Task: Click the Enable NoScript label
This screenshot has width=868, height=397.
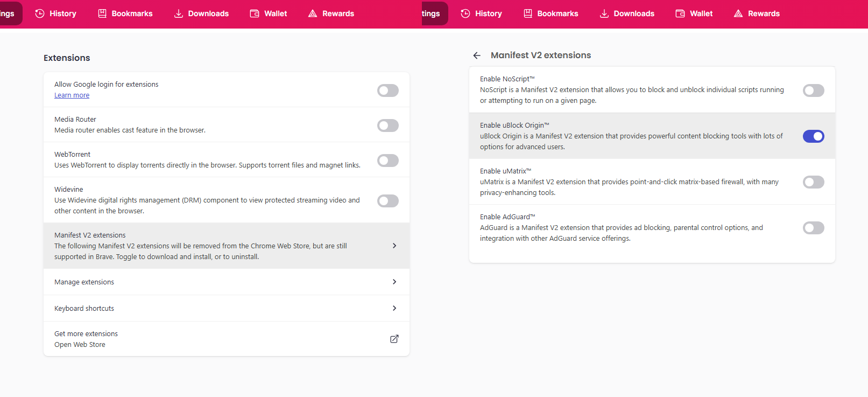Action: [507, 79]
